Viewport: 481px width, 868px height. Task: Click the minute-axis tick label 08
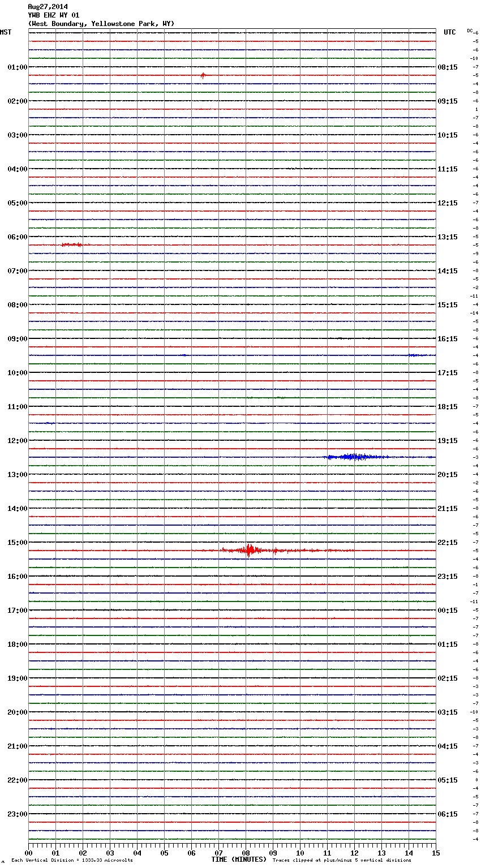point(246,853)
